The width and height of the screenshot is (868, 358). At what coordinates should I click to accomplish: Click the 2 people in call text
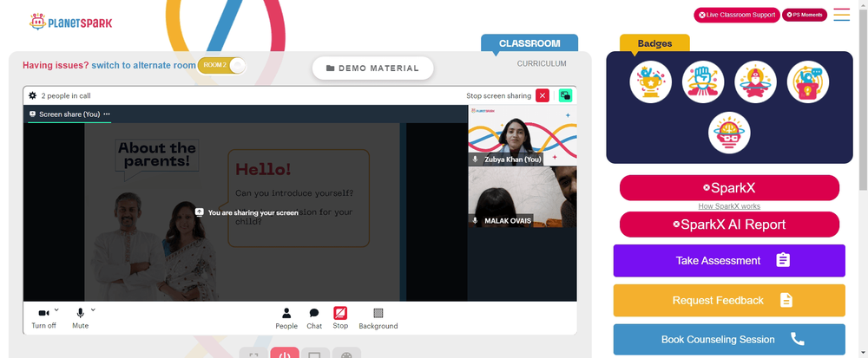pos(66,95)
